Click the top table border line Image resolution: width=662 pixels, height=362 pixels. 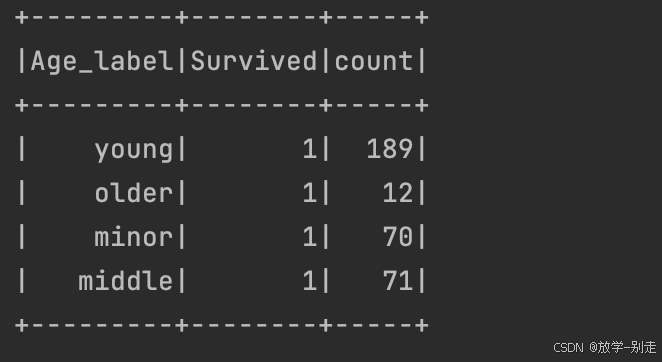(x=222, y=18)
